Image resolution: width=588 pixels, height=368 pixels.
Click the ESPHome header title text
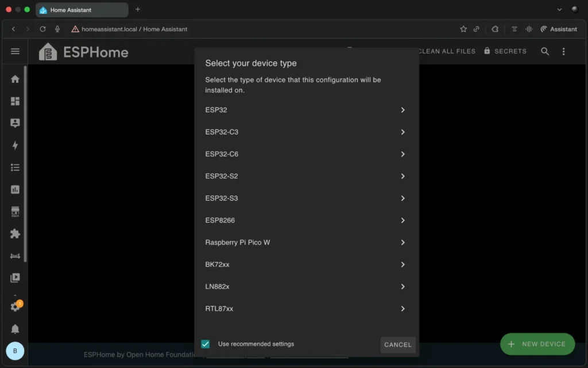pos(96,52)
